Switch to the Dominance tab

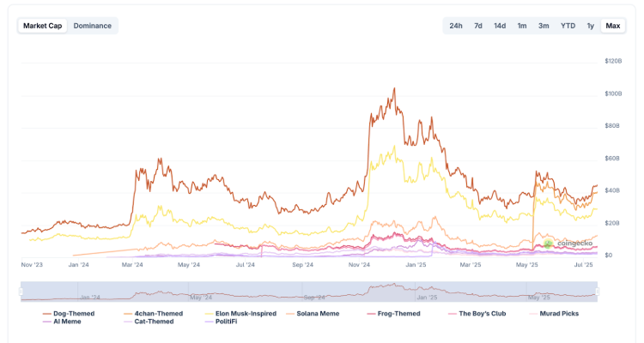tap(93, 26)
